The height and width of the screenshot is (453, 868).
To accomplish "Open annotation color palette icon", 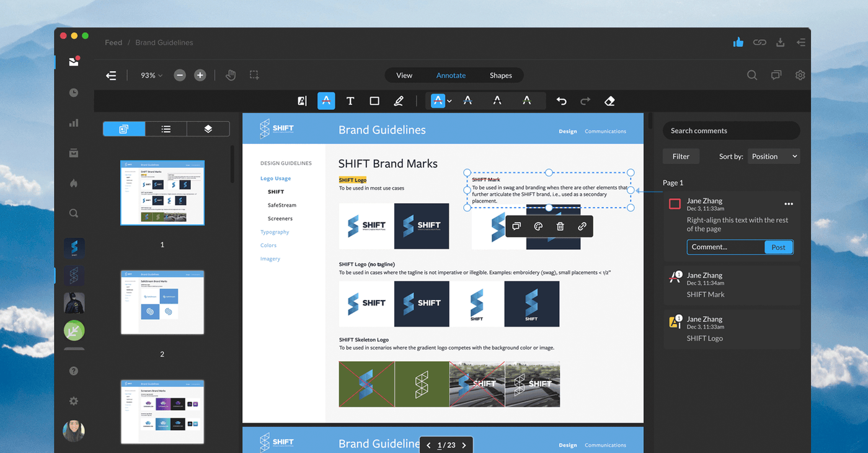I will click(538, 226).
